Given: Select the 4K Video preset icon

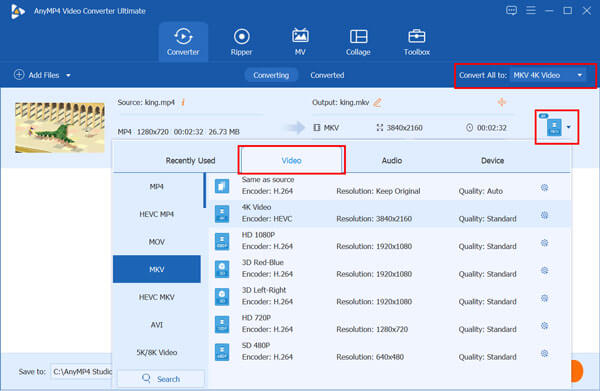Looking at the screenshot, I should 222,213.
